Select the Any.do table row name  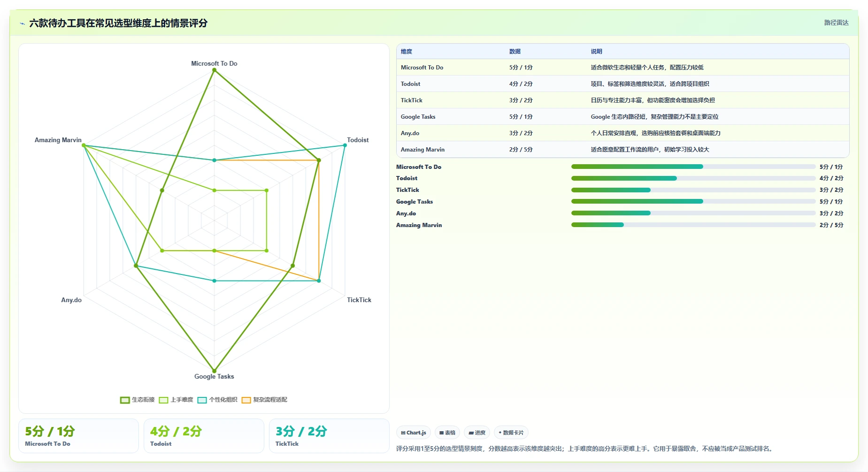410,133
